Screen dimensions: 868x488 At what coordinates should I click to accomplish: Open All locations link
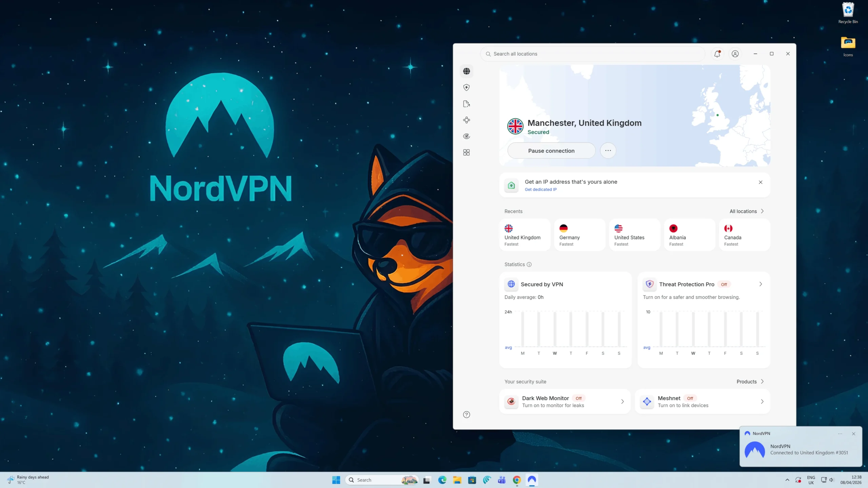743,211
